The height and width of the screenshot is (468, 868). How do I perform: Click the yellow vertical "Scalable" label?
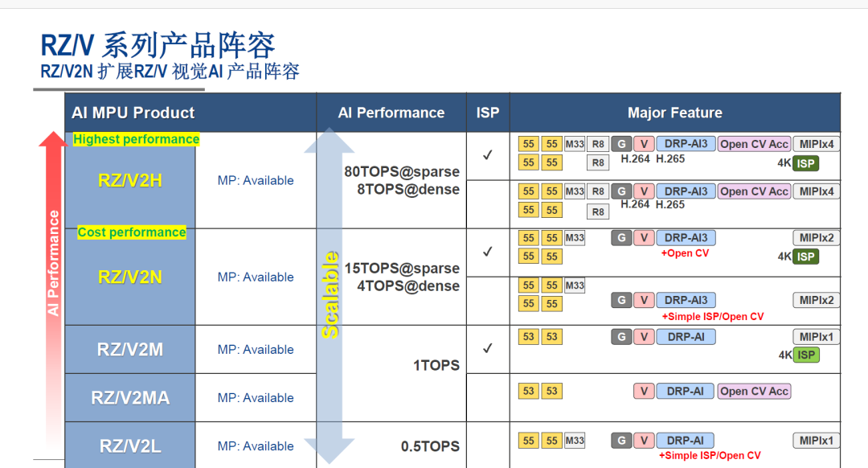[330, 294]
